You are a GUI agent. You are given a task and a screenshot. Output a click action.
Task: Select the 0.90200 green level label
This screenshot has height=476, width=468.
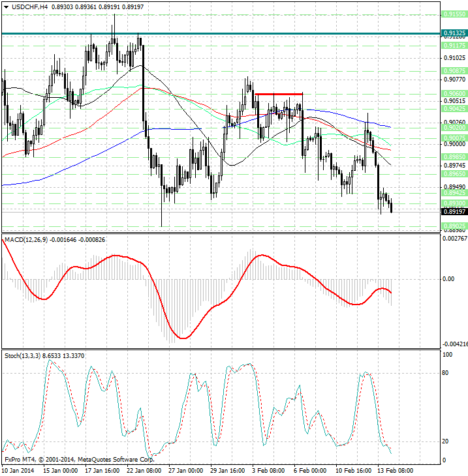click(x=454, y=128)
